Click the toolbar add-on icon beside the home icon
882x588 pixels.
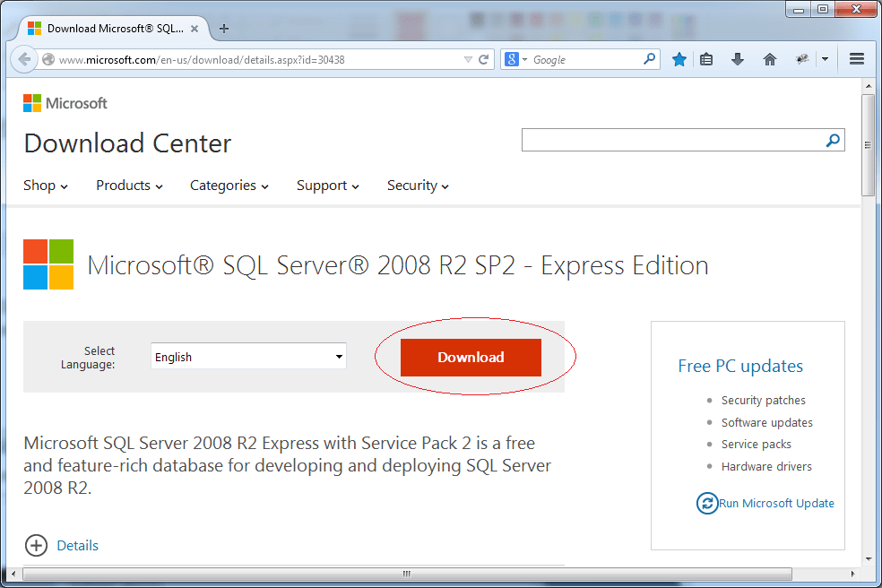tap(802, 59)
